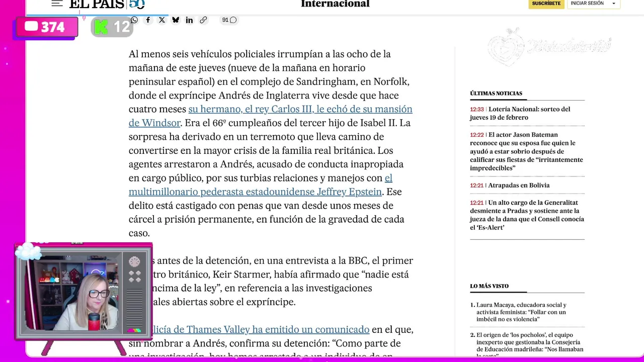The image size is (644, 362).
Task: Open the INICIAR SESIÓN dropdown
Action: click(x=593, y=4)
